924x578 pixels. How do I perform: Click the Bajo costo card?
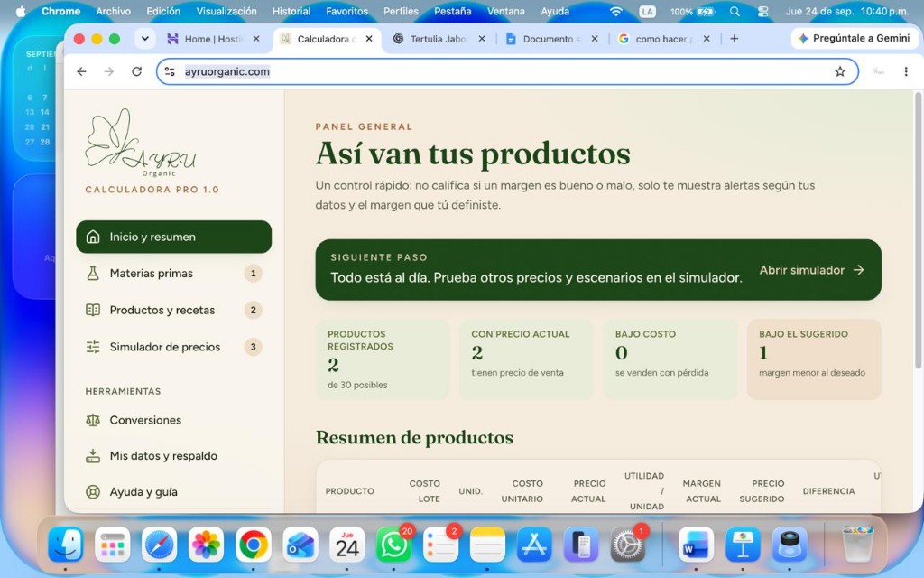pyautogui.click(x=670, y=359)
